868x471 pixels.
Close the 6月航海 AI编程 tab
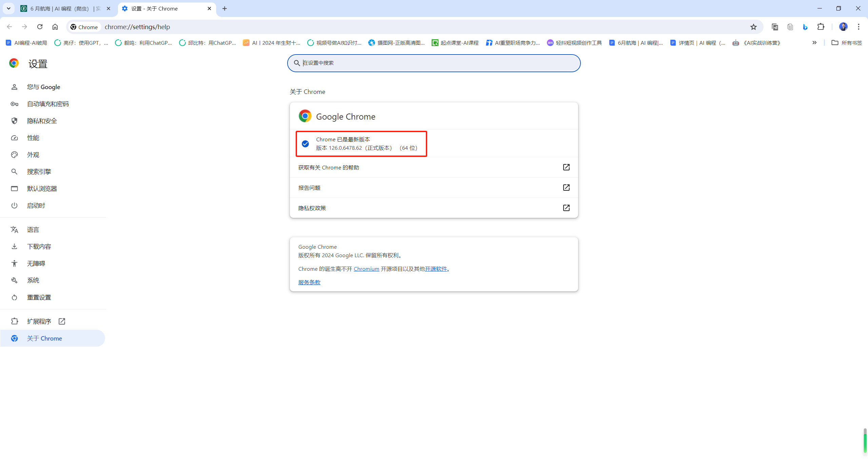[108, 8]
